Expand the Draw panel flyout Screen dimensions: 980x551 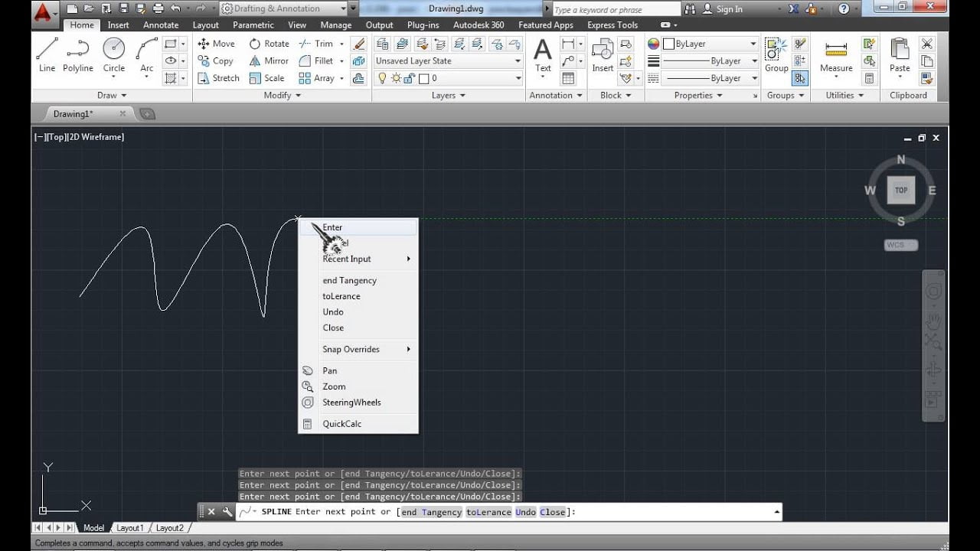(112, 96)
